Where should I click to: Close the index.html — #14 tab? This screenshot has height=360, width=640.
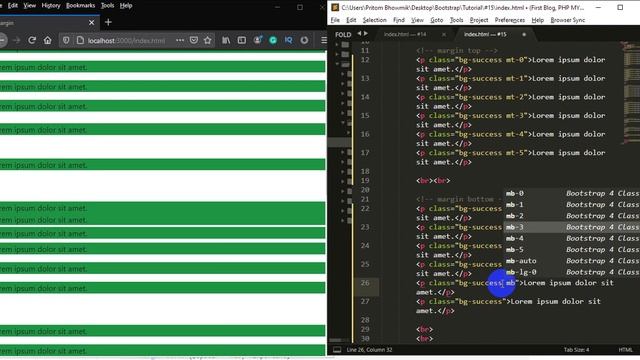pos(444,35)
